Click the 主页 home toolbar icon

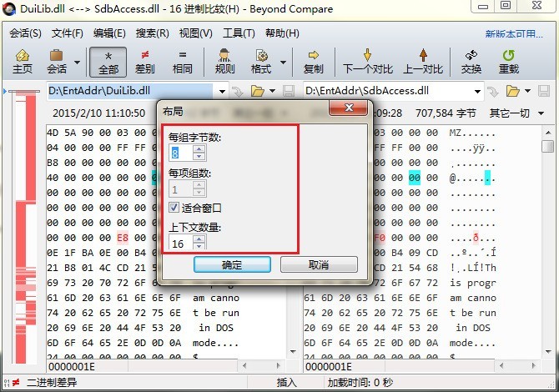click(x=22, y=62)
